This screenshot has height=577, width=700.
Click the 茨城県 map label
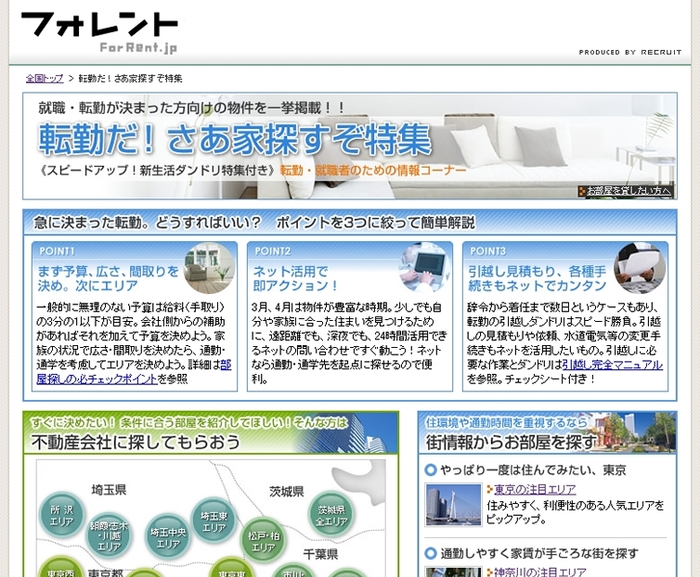(x=287, y=492)
